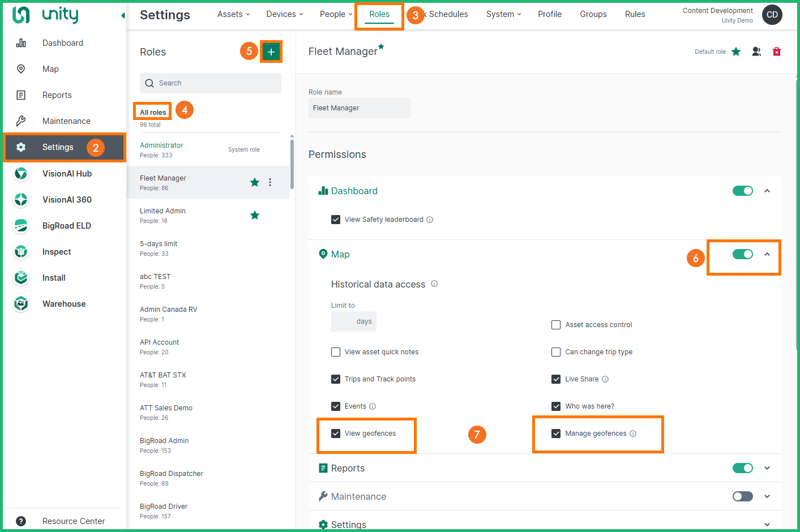Uncheck the Manage geofences checkbox
Screen dimensions: 800x532
556,434
